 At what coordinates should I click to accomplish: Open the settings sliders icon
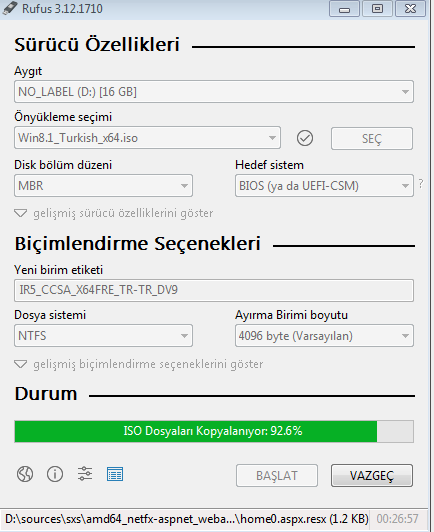[x=84, y=474]
